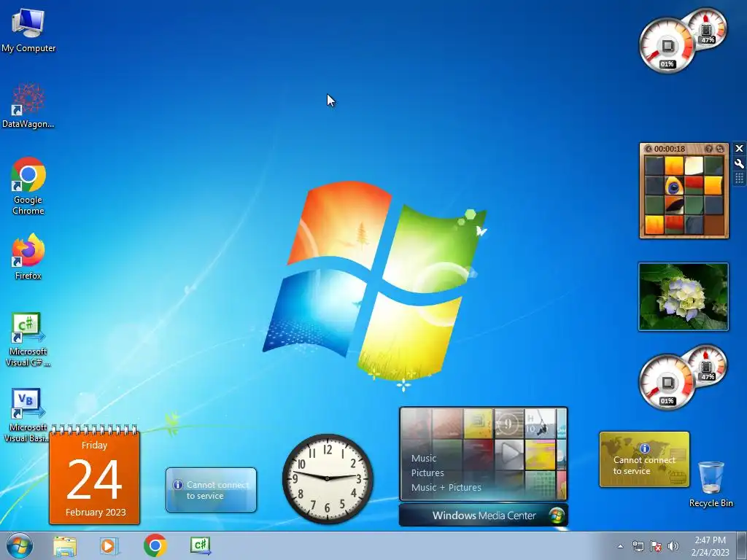Click the toucan eye puzzle tile

[x=673, y=186]
